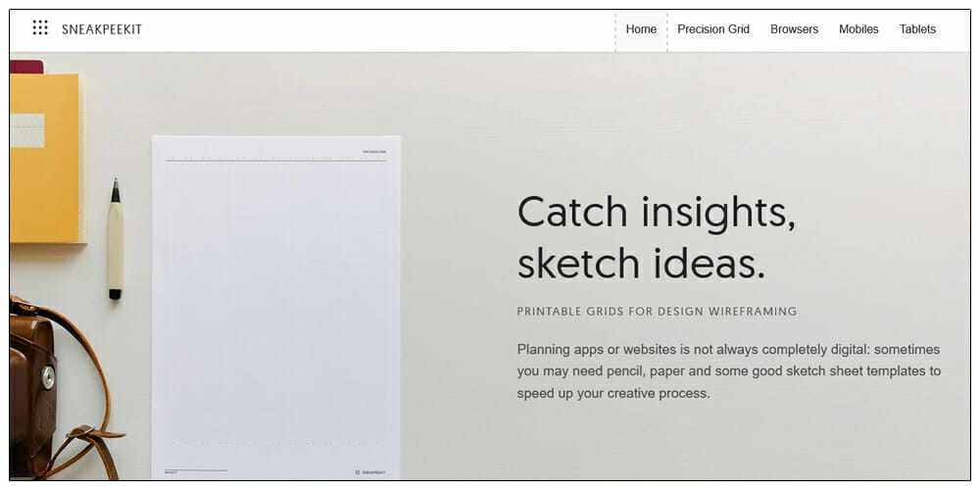
Task: Click the 'Catch insights, sketch ideas.' heading
Action: [x=657, y=237]
